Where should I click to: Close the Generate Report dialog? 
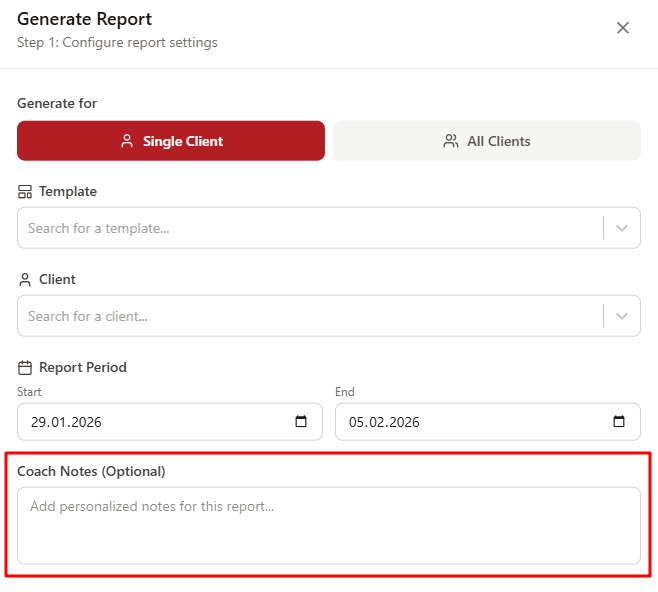pyautogui.click(x=623, y=28)
